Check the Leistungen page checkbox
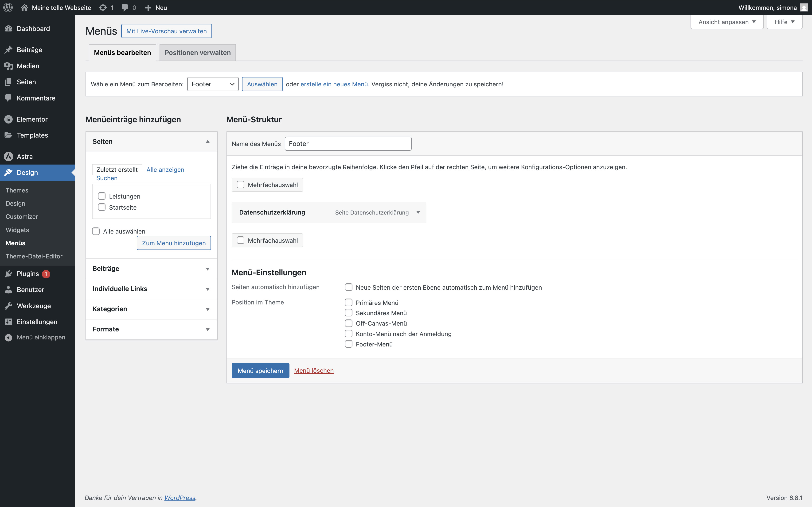The width and height of the screenshot is (812, 507). [x=102, y=196]
